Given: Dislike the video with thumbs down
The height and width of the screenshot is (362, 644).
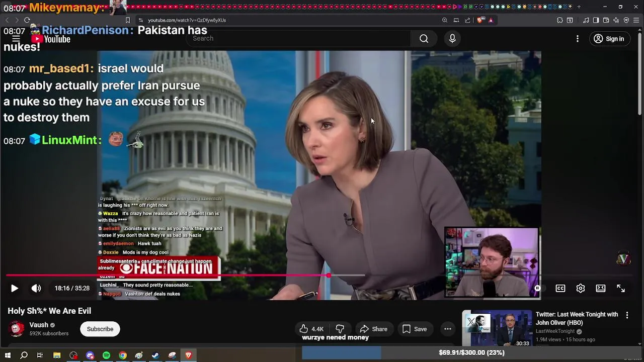Looking at the screenshot, I should pyautogui.click(x=340, y=329).
